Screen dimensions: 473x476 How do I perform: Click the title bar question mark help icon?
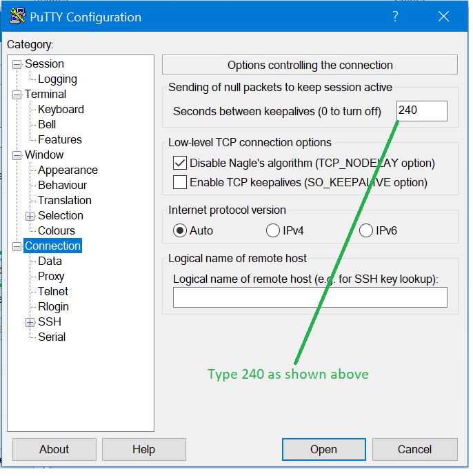[395, 17]
